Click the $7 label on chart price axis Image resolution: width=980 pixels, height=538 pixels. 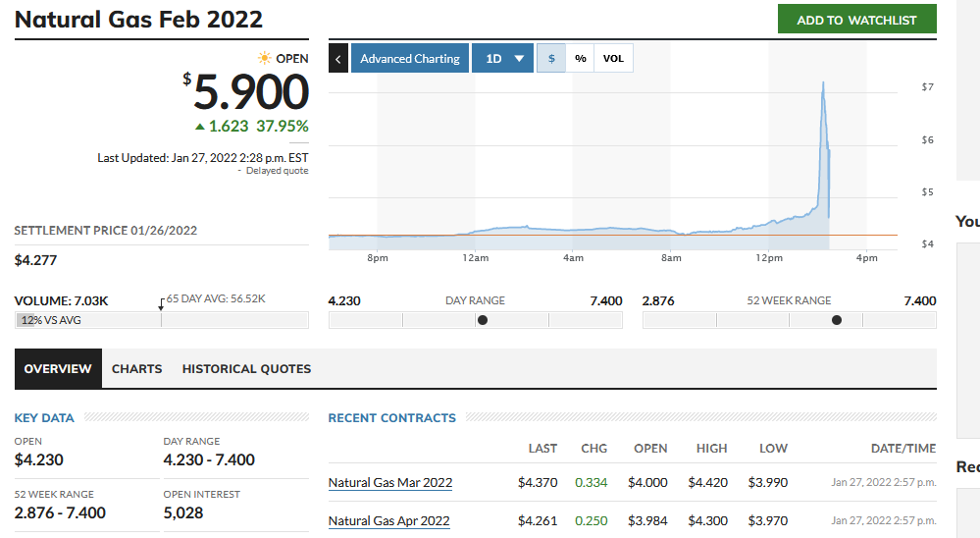pos(927,87)
